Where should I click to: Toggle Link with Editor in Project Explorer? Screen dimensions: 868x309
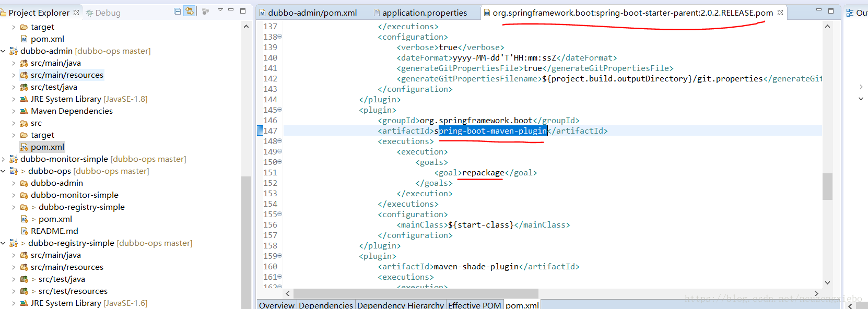tap(190, 11)
